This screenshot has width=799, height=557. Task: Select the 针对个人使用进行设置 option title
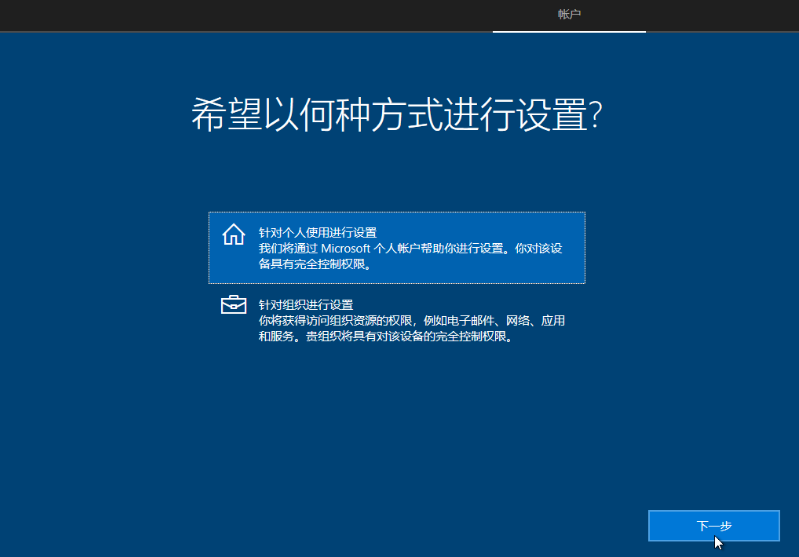[x=317, y=233]
